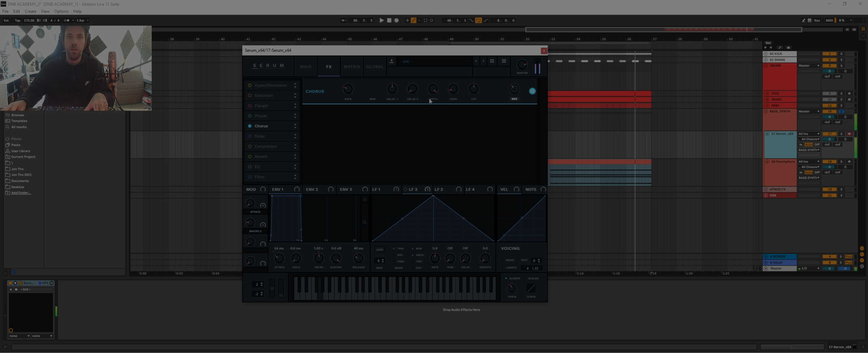Image resolution: width=868 pixels, height=353 pixels.
Task: Toggle the Arrangement Loop switch
Action: [x=478, y=20]
